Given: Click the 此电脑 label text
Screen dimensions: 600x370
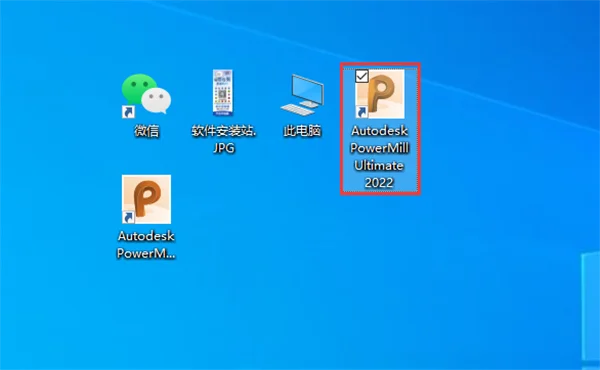Looking at the screenshot, I should (302, 131).
